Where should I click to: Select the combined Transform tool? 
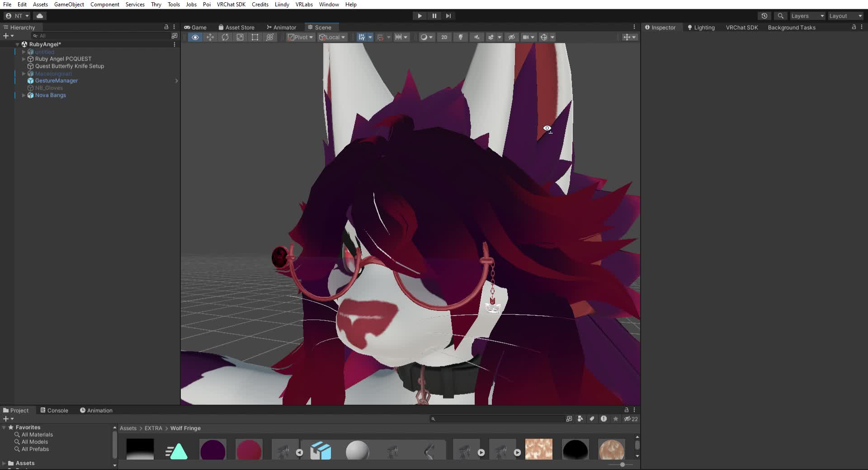coord(270,37)
